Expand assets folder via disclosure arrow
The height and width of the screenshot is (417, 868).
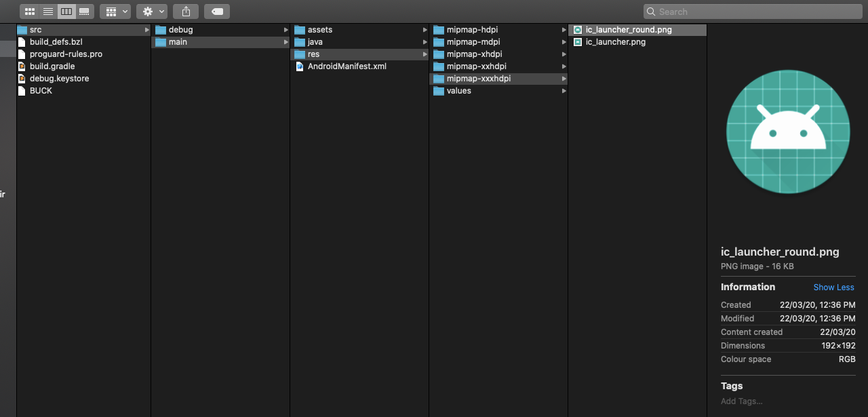425,30
